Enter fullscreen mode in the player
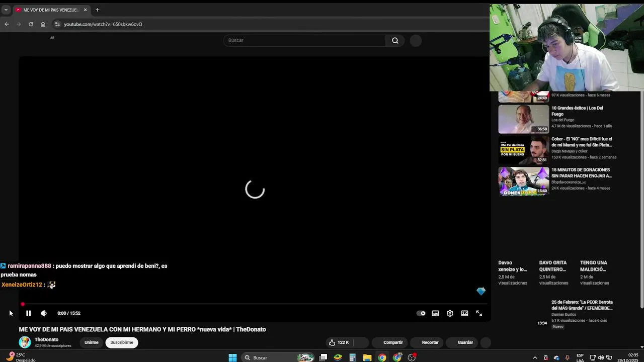 click(x=479, y=313)
